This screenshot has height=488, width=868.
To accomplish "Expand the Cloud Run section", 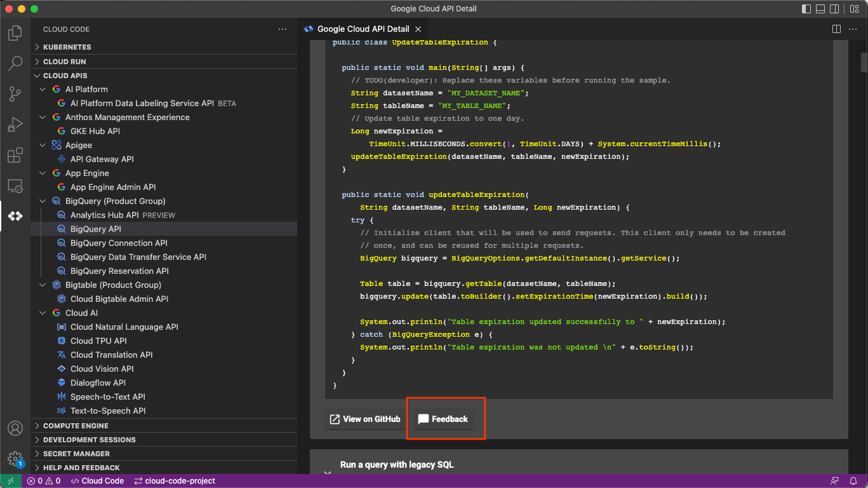I will (x=164, y=62).
